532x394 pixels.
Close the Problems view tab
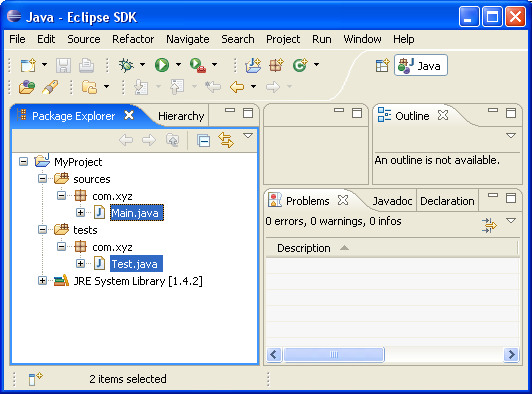[x=343, y=200]
